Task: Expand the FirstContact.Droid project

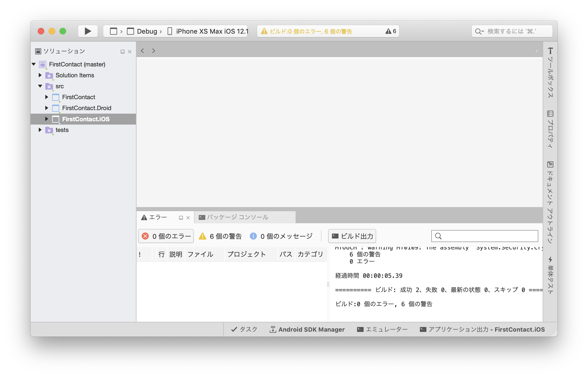Action: (46, 108)
